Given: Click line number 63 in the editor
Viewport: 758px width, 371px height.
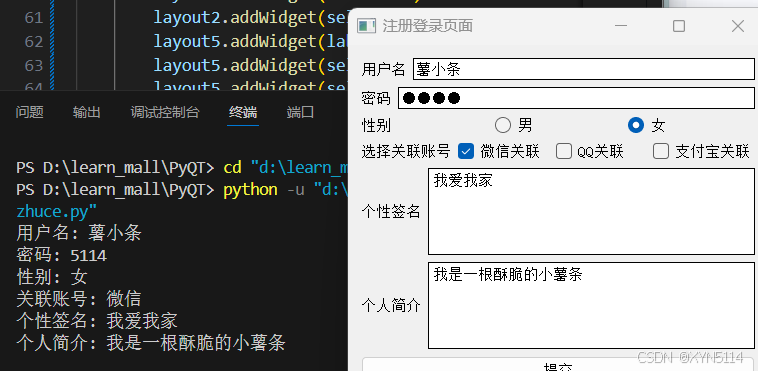Looking at the screenshot, I should [x=34, y=65].
